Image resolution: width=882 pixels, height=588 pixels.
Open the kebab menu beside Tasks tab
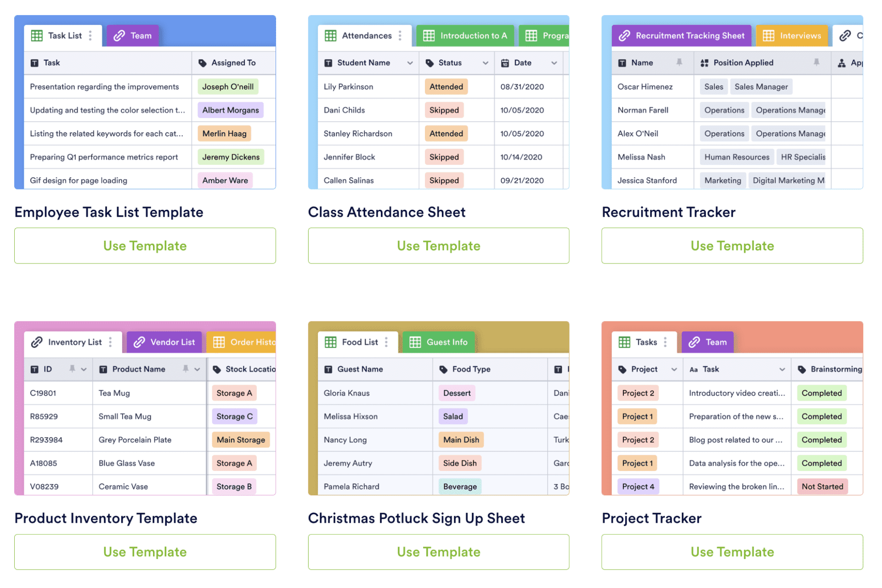click(665, 342)
